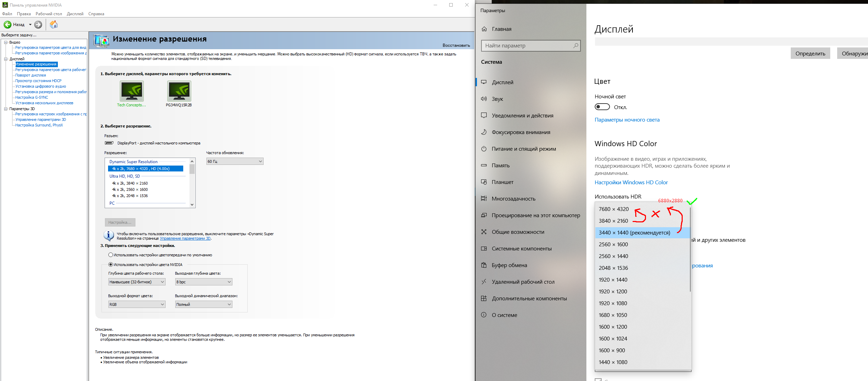
Task: Click search magnifier in settings search box
Action: click(x=575, y=46)
